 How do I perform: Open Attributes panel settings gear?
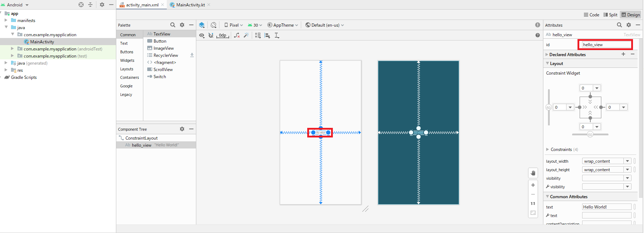coord(629,25)
